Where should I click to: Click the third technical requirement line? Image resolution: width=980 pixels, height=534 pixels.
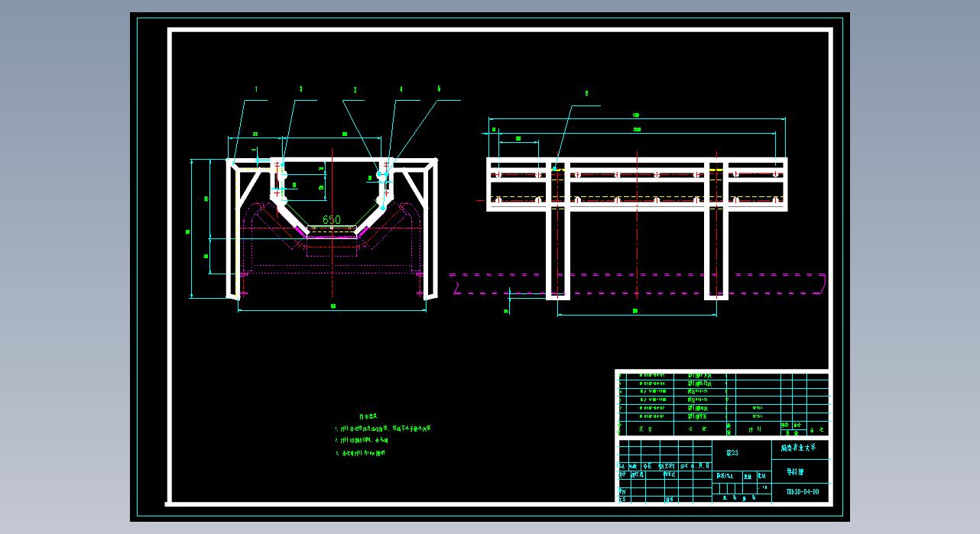[361, 453]
